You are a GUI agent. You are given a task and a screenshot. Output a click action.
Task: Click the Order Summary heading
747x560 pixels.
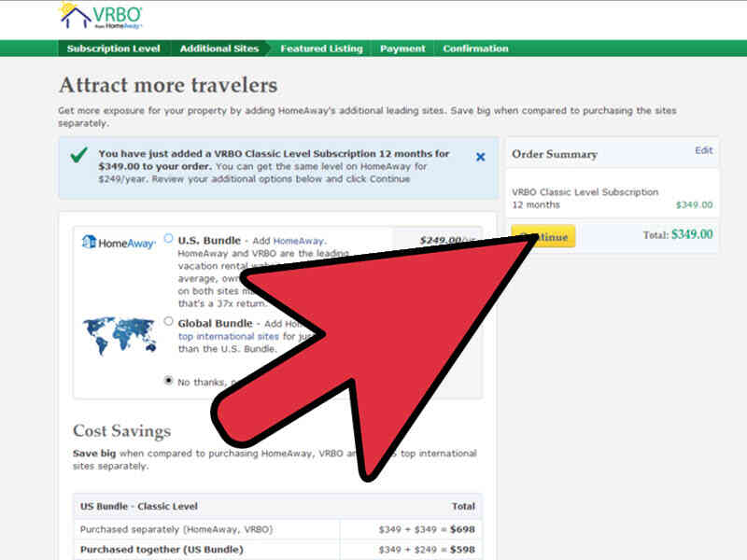[555, 154]
